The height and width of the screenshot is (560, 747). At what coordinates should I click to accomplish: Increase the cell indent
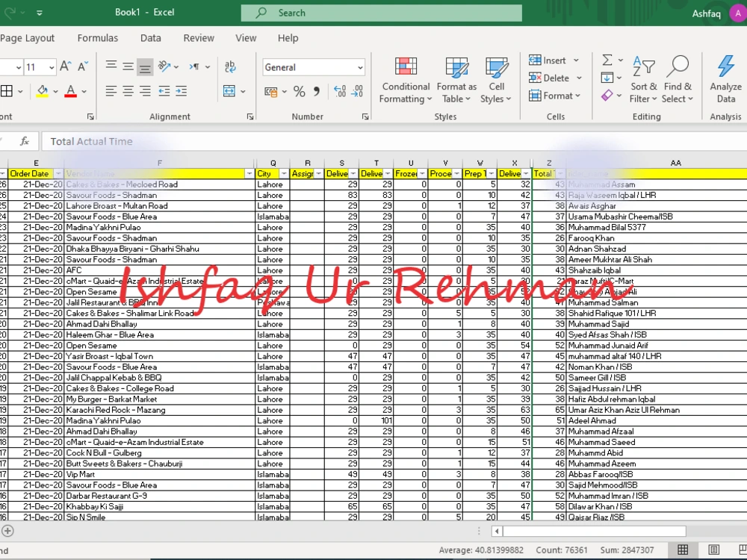181,91
